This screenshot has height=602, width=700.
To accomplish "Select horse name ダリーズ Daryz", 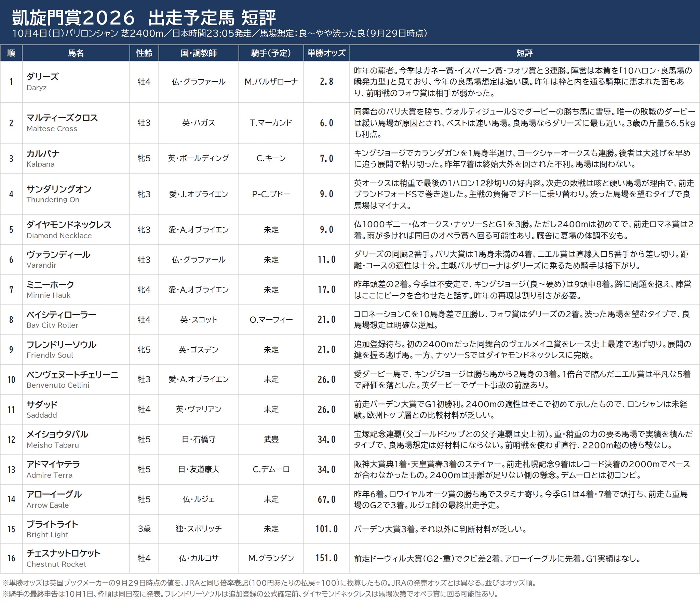I will [x=43, y=82].
